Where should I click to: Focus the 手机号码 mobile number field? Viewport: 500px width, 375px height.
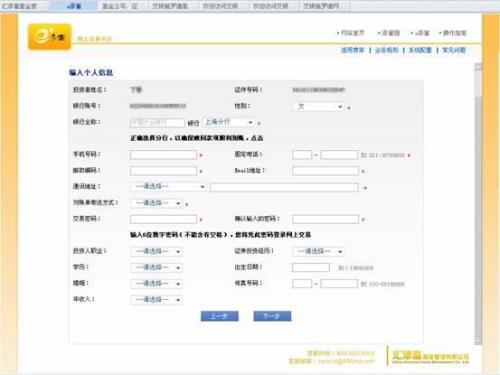[163, 155]
